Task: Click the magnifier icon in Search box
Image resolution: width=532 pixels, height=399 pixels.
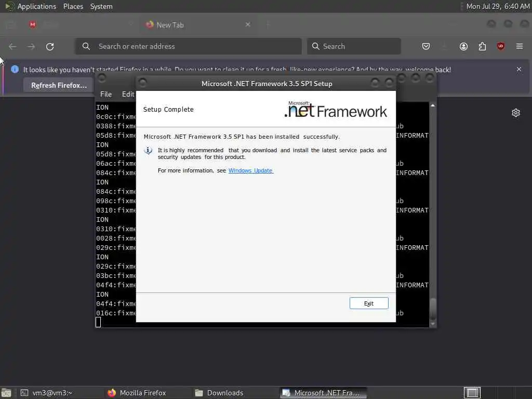Action: click(315, 46)
